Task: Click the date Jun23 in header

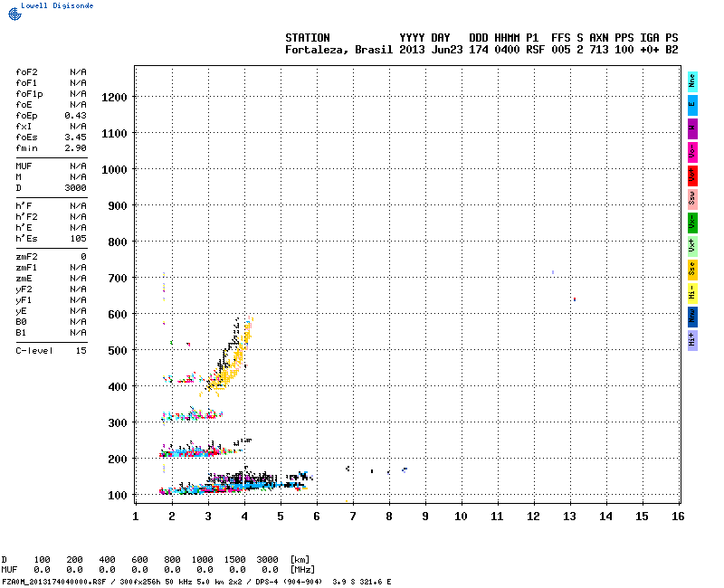Action: [447, 50]
